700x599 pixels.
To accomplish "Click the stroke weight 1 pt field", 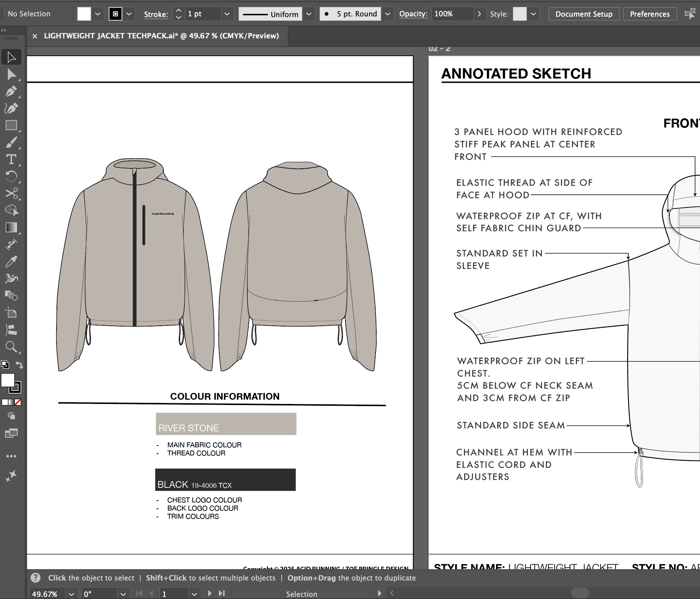I will (203, 14).
